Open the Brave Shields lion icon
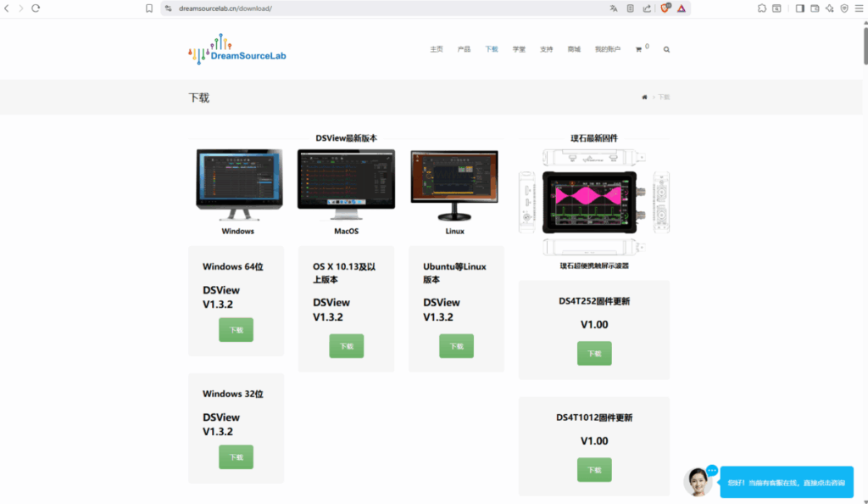The width and height of the screenshot is (868, 504). (665, 8)
